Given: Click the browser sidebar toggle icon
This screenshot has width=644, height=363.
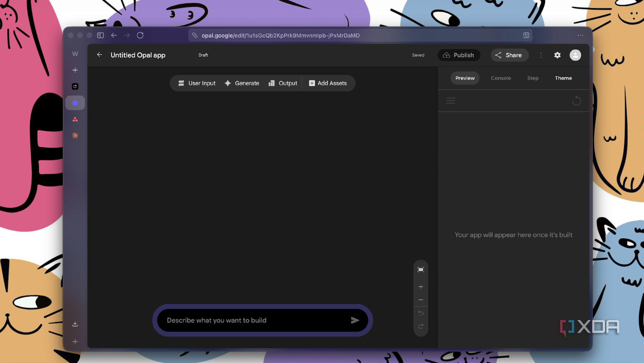Looking at the screenshot, I should click(100, 35).
